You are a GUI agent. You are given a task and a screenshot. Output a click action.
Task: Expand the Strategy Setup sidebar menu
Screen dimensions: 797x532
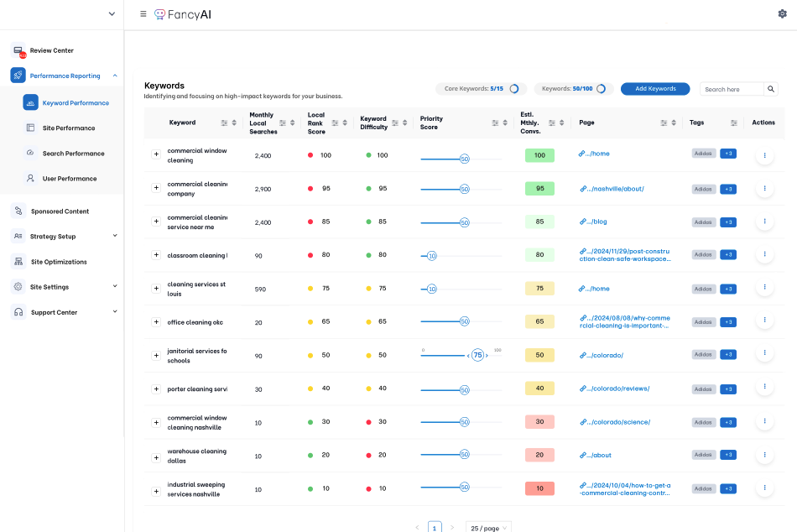tap(115, 237)
